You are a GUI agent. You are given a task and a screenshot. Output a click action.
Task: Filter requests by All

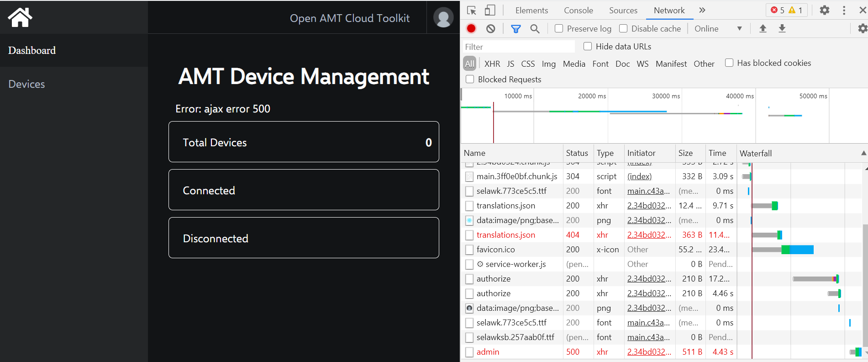click(470, 64)
